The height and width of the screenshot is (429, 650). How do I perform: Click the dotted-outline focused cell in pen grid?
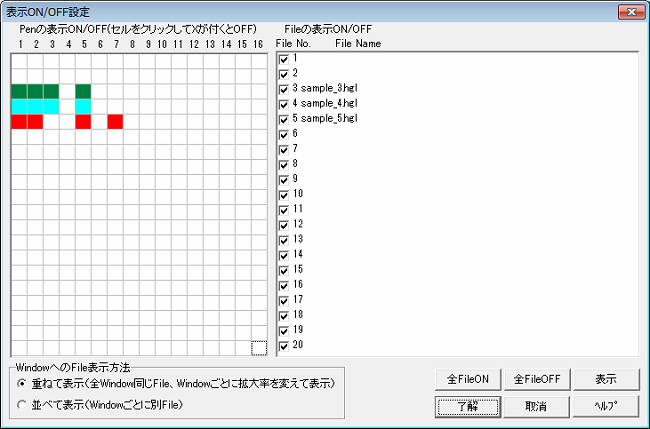click(259, 348)
